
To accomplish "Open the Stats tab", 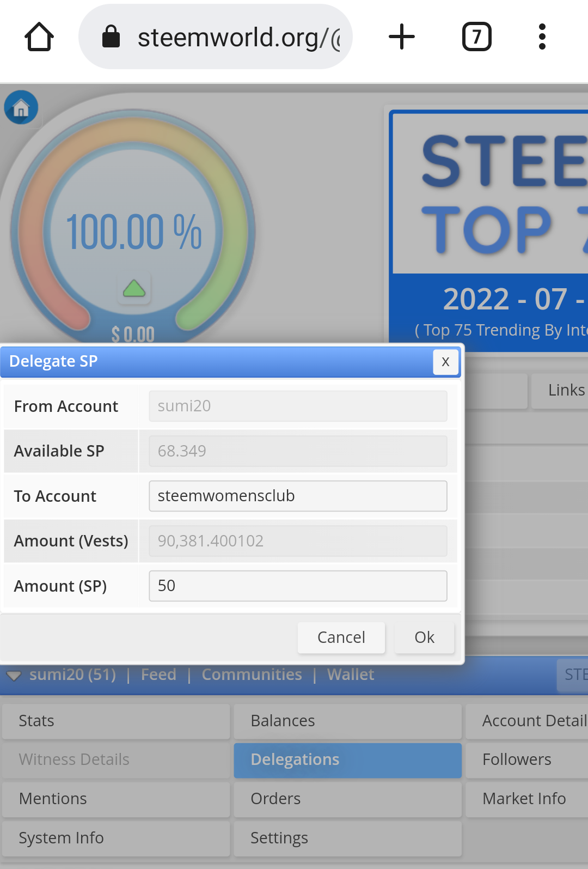I will pyautogui.click(x=116, y=721).
